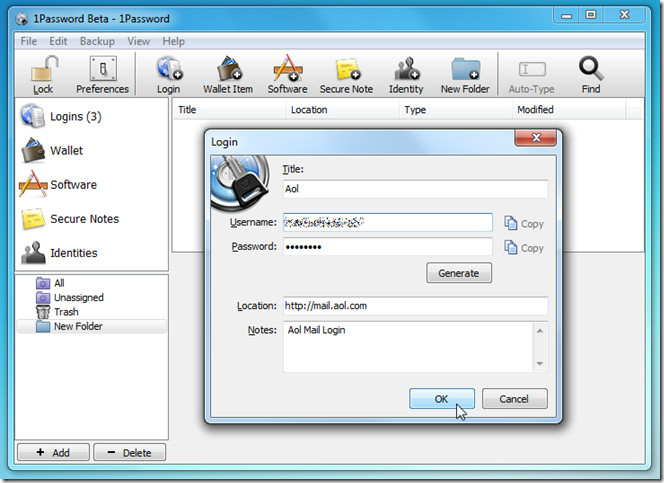Cancel the Login dialog
The image size is (664, 483).
(514, 399)
